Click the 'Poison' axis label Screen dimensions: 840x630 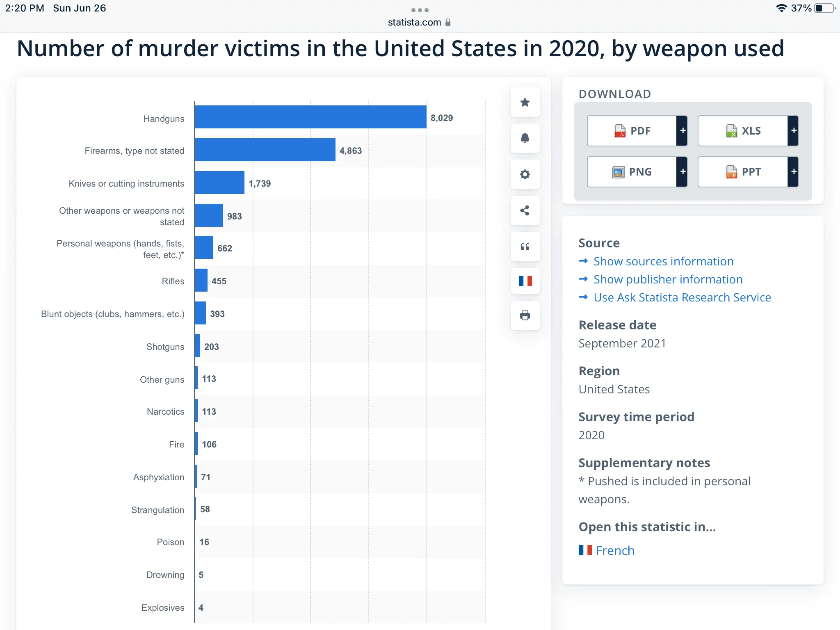pyautogui.click(x=171, y=542)
